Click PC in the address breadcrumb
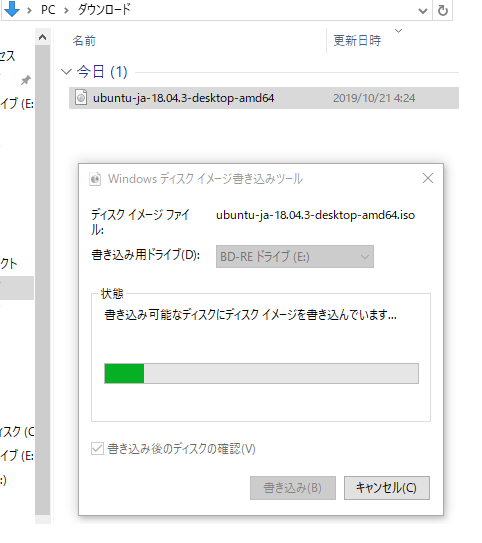 click(x=48, y=10)
